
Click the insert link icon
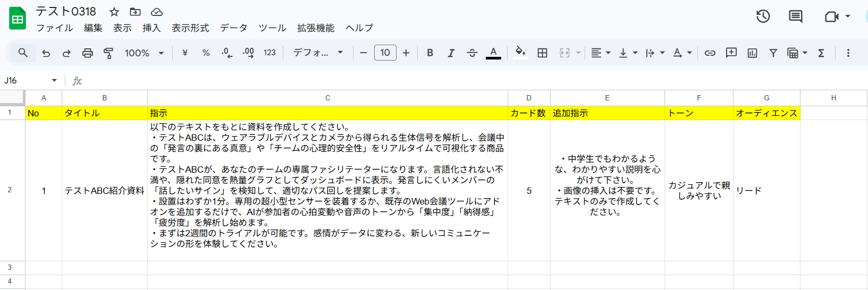[x=710, y=53]
